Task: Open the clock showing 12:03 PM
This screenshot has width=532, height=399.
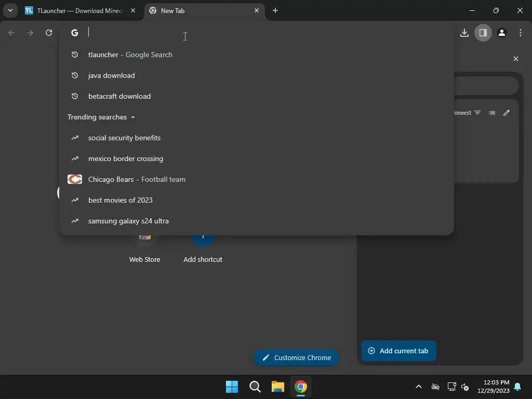Action: click(x=494, y=387)
